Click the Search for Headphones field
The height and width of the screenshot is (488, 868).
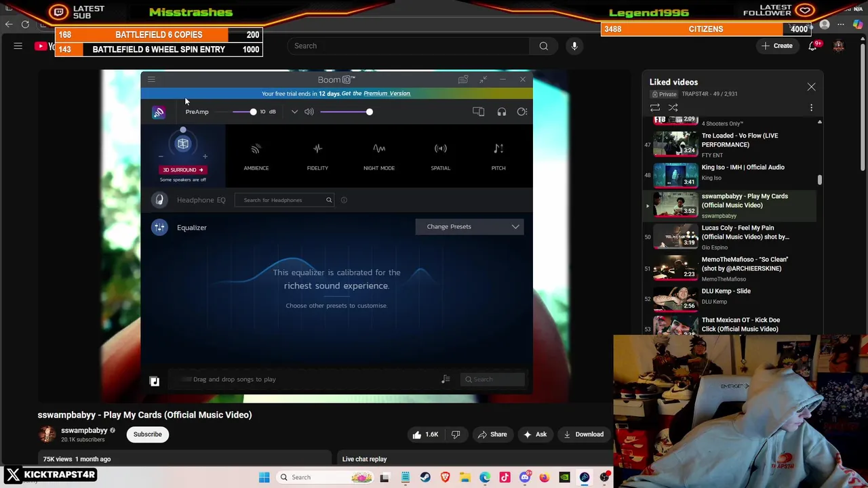point(283,200)
